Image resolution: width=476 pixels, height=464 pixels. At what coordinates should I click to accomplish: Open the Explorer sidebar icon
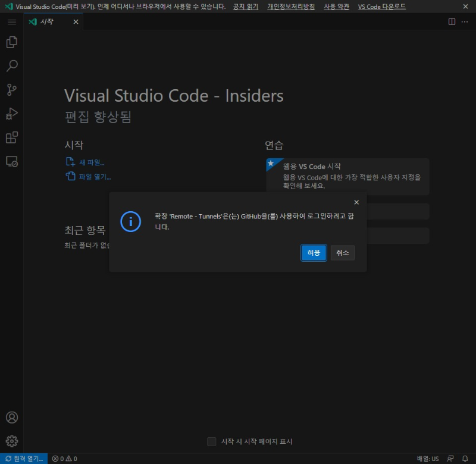pos(11,42)
